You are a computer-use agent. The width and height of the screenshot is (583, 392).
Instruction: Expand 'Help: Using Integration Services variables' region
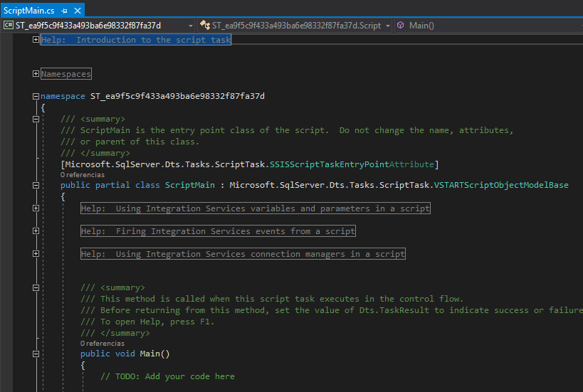coord(36,208)
